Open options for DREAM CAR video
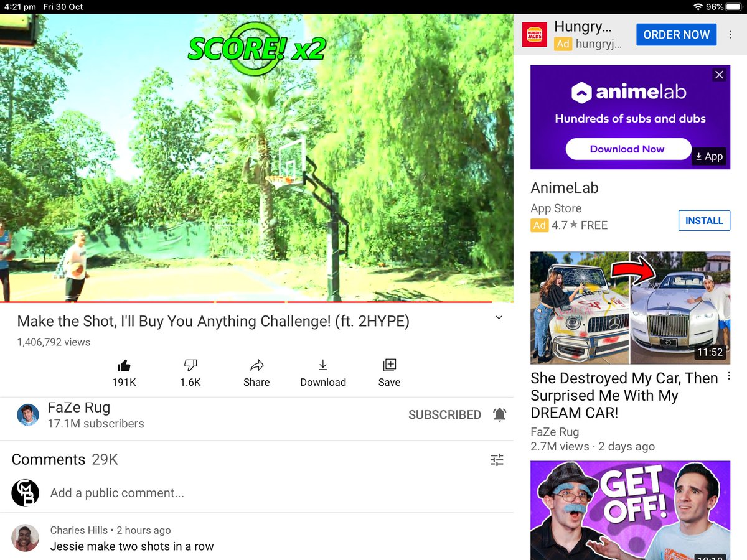 click(728, 376)
